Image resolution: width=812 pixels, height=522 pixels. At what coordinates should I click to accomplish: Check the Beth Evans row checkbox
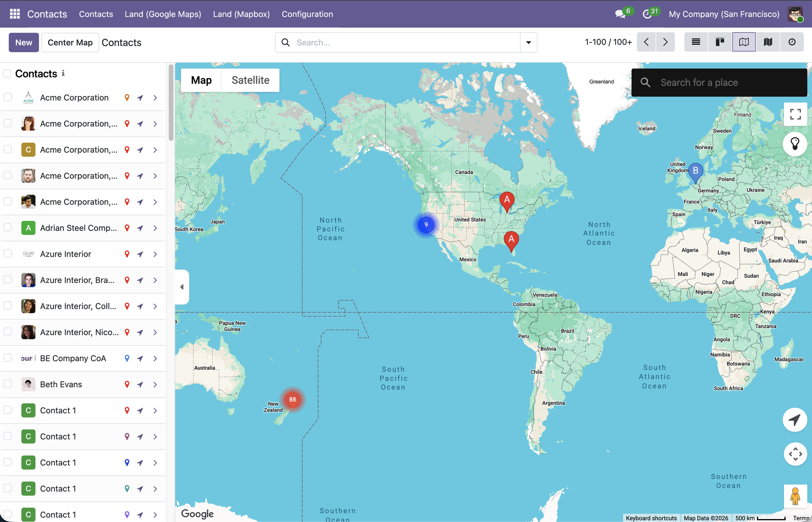click(x=8, y=384)
